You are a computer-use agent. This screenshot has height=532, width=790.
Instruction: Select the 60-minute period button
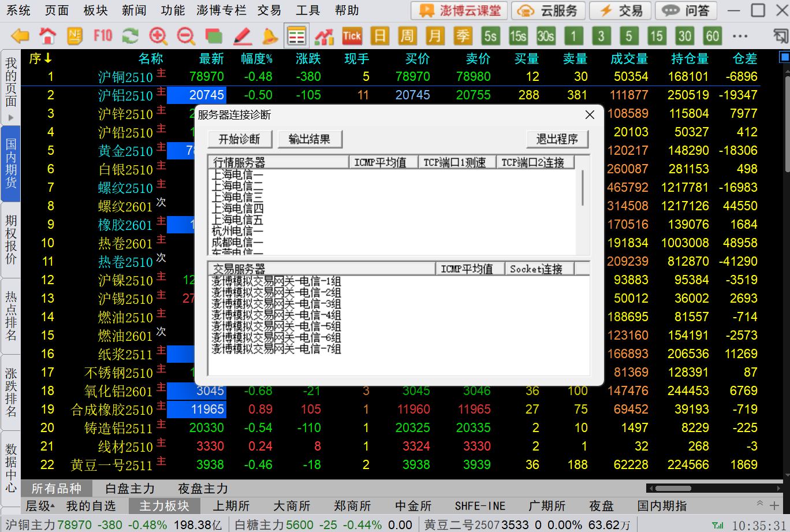point(712,36)
